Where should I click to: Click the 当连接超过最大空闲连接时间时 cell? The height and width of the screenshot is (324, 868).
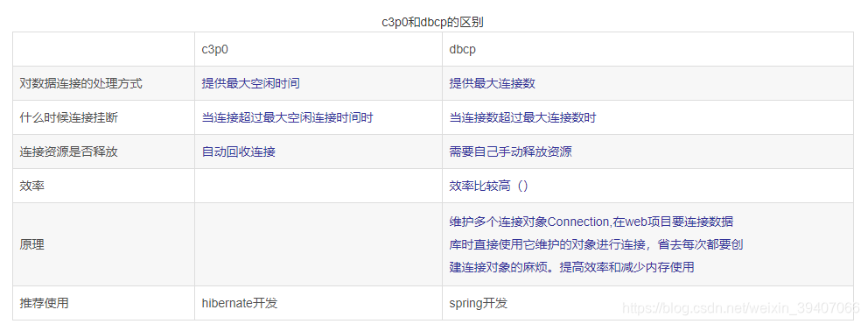318,117
